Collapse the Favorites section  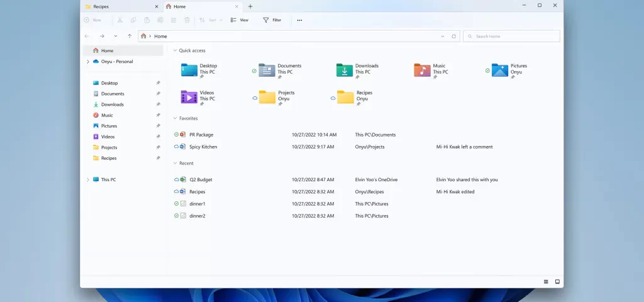[175, 118]
